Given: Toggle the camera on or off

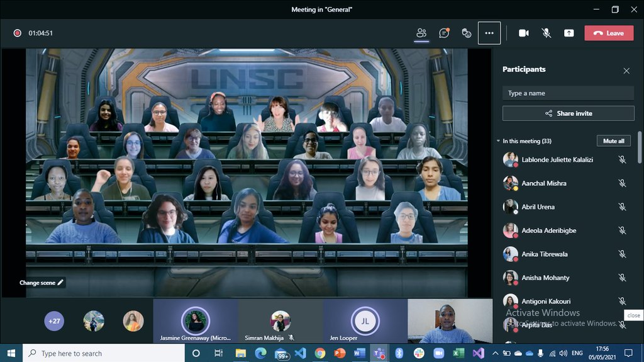Looking at the screenshot, I should pyautogui.click(x=524, y=33).
